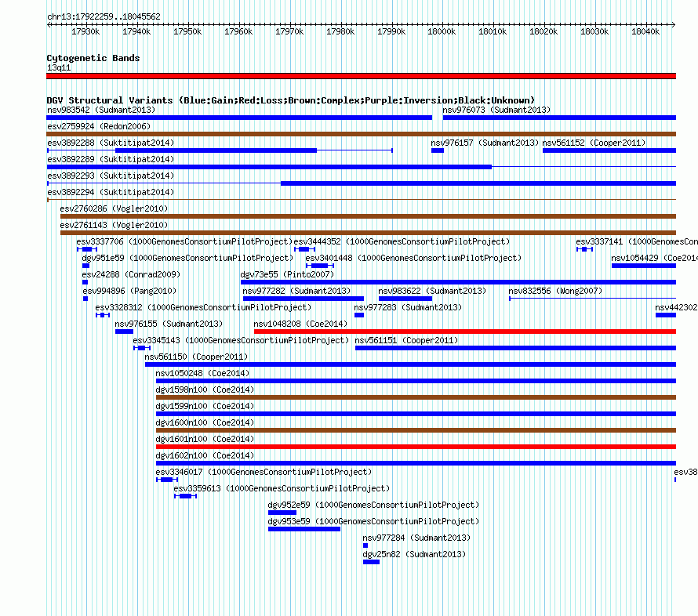698x616 pixels.
Task: Click the nsv983542 (Sudmant2013) variant label
Action: coord(101,110)
